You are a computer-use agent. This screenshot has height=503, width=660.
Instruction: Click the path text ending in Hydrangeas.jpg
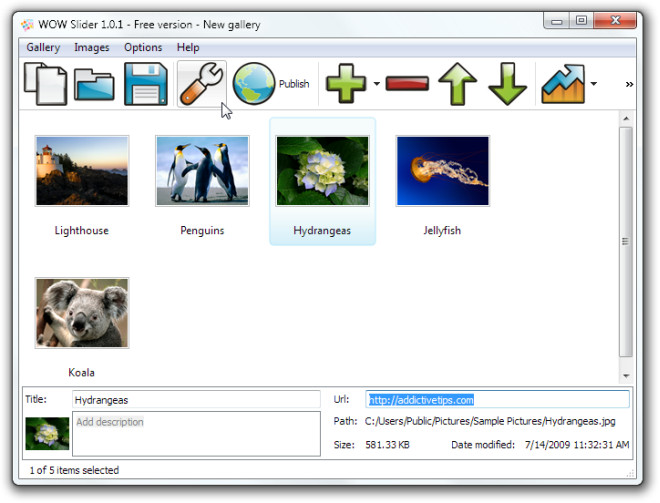[x=490, y=421]
